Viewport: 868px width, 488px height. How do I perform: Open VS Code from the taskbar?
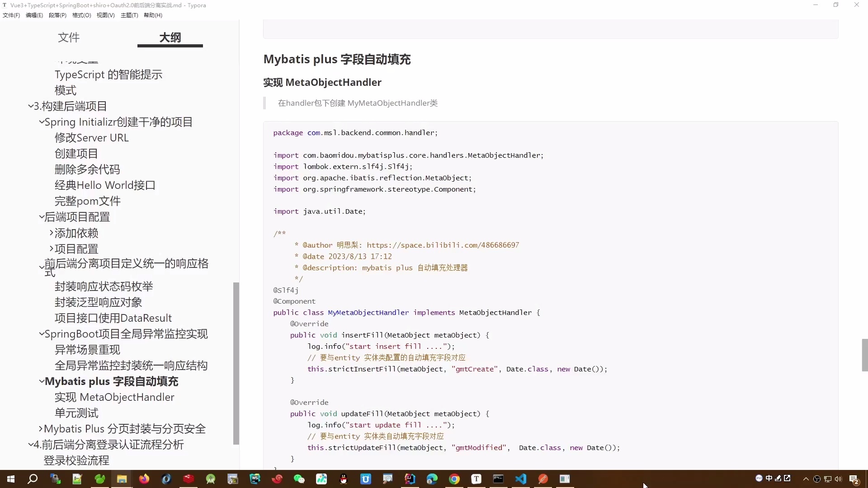521,479
